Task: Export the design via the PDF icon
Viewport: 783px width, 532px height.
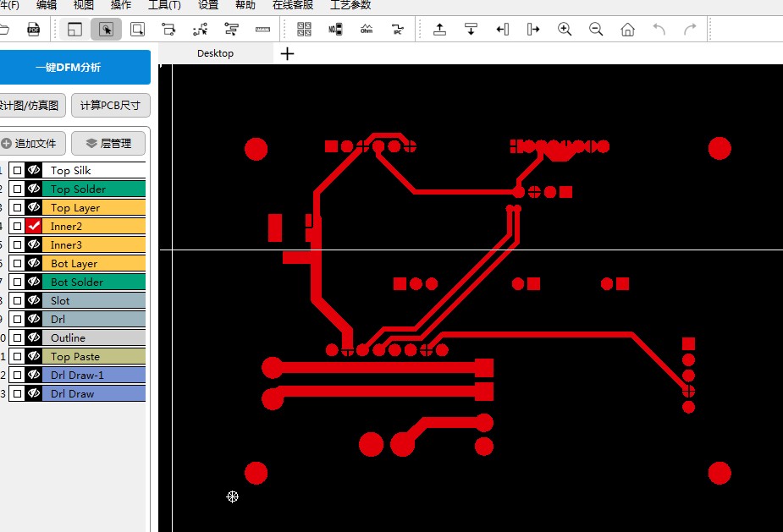Action: point(34,30)
